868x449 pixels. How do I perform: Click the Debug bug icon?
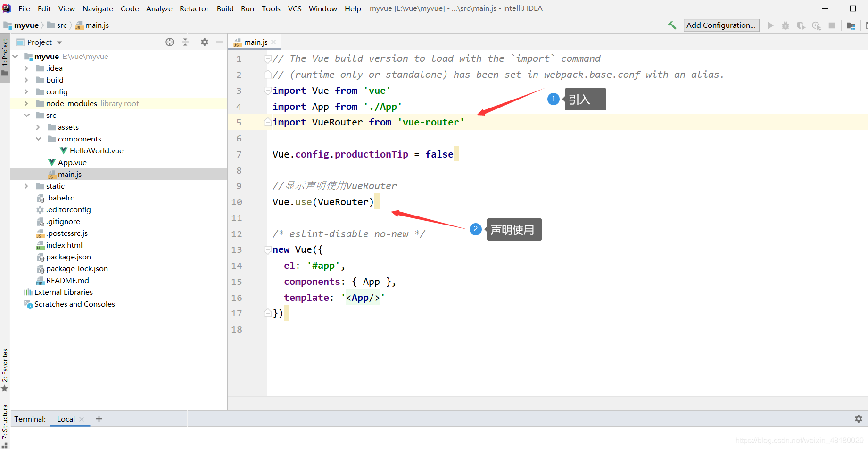(x=785, y=25)
